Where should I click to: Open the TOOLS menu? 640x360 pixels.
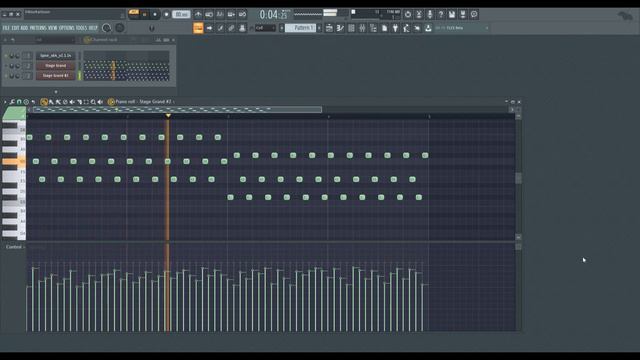[82, 28]
